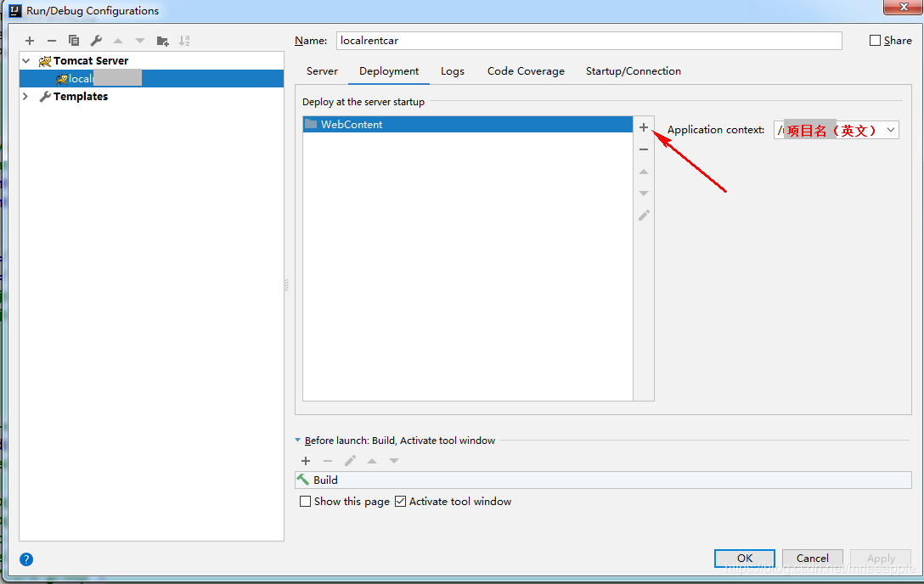The image size is (924, 584).
Task: Click the Templates tree label
Action: click(81, 97)
